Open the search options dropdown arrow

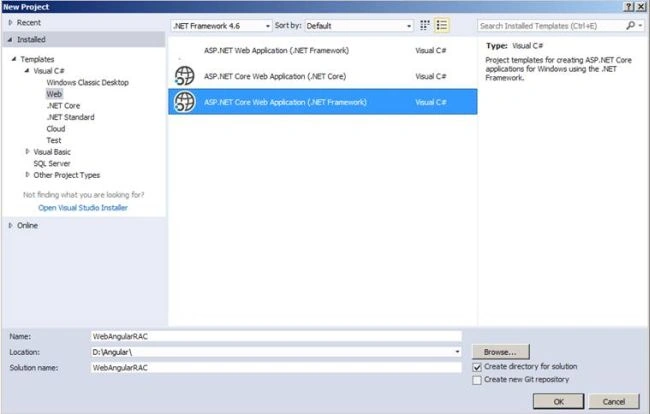(x=641, y=26)
